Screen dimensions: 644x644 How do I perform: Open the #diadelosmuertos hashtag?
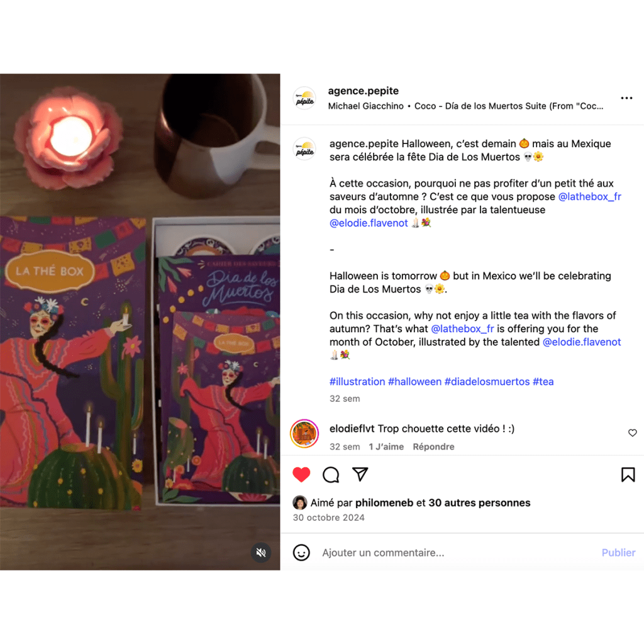click(487, 382)
